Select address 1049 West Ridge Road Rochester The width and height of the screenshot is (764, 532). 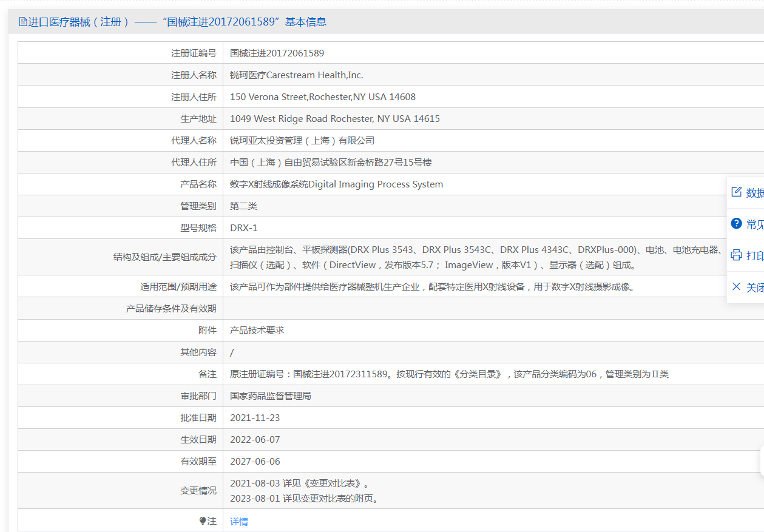pos(335,119)
